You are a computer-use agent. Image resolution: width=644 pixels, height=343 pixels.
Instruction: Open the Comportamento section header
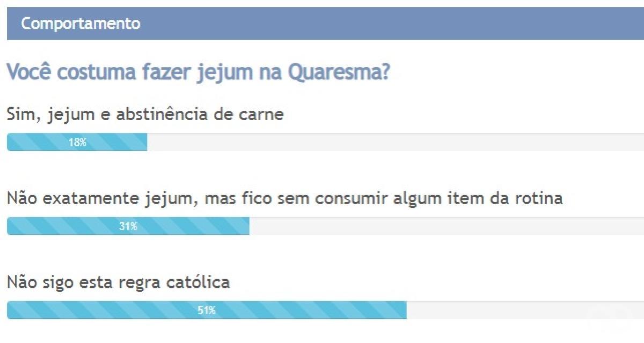[x=80, y=24]
